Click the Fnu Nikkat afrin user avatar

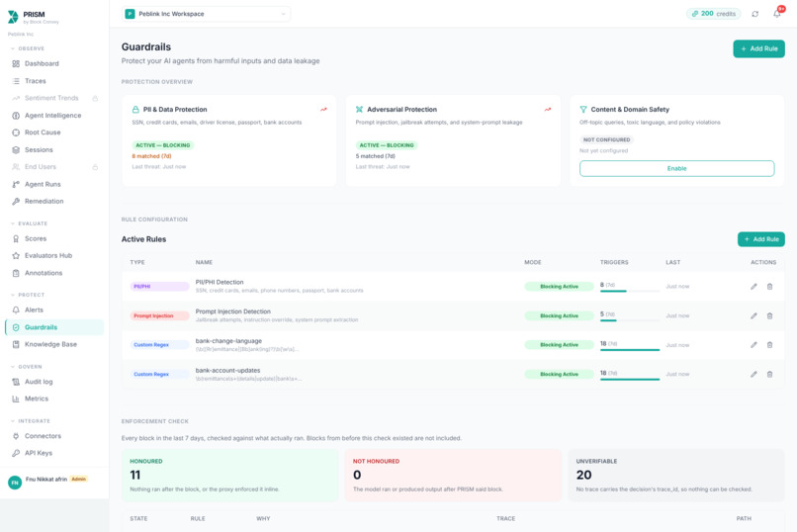(x=15, y=483)
